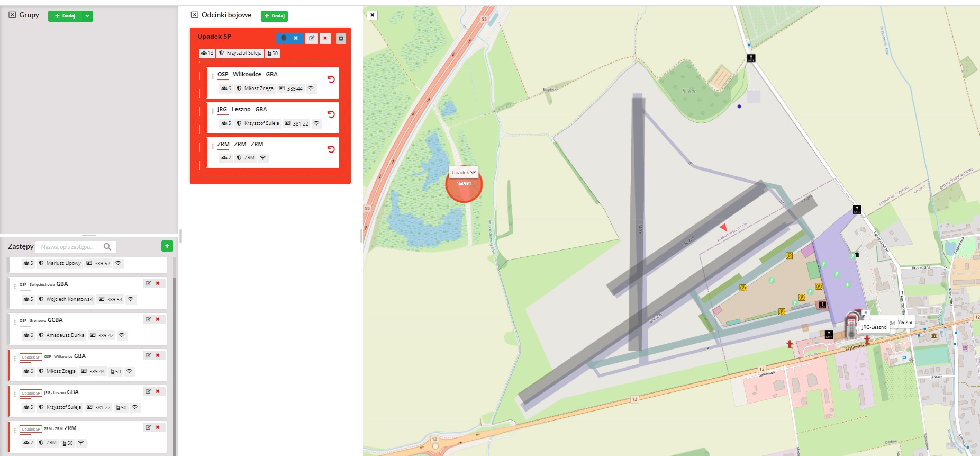Click the undo arrow on ZRM - ZRM - ZRM
980x456 pixels.
pos(331,149)
